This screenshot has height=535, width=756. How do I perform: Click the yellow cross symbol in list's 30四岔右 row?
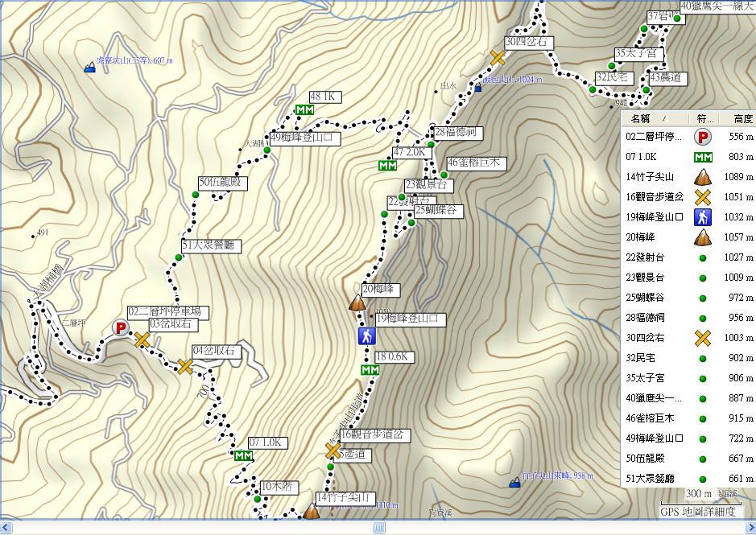[x=703, y=339]
